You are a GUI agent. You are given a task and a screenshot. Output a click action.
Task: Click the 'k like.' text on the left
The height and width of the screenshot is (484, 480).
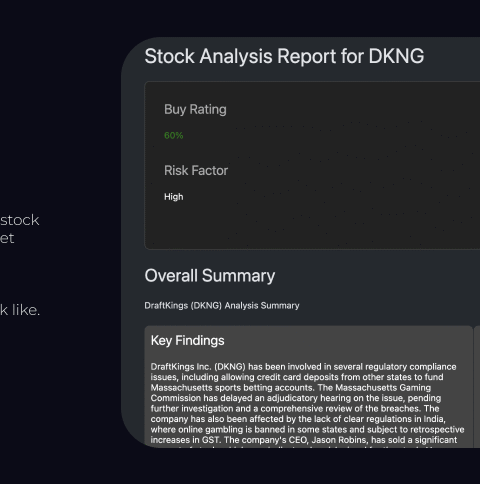coord(20,310)
